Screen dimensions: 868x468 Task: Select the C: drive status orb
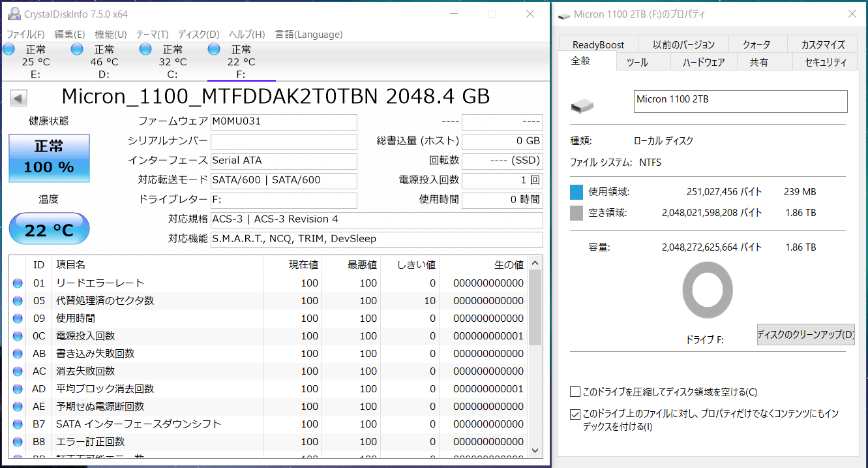(145, 49)
